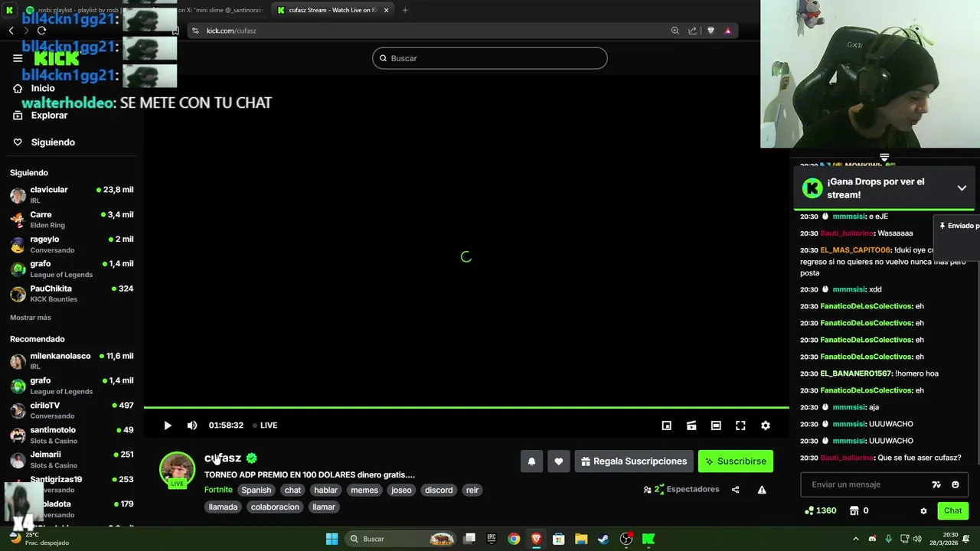Open emote picker in chat input
Image resolution: width=980 pixels, height=551 pixels.
tap(955, 484)
